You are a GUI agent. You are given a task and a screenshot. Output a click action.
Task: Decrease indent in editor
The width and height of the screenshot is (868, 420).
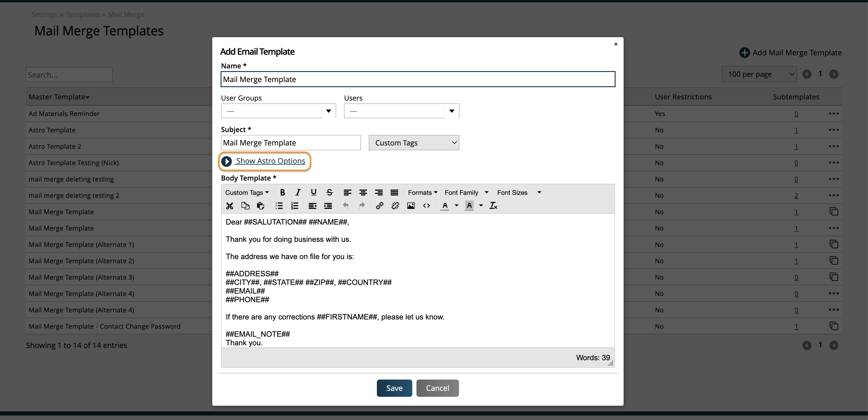click(x=312, y=206)
